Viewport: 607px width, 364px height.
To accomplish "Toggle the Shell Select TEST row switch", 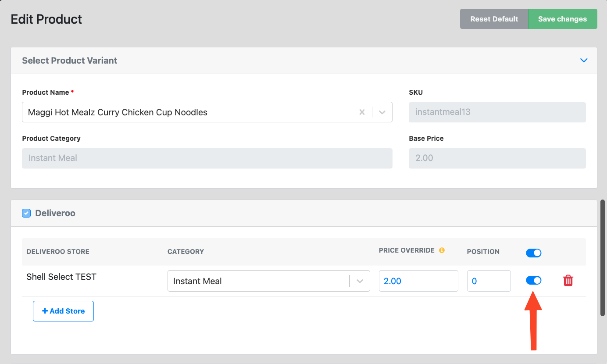I will 534,280.
